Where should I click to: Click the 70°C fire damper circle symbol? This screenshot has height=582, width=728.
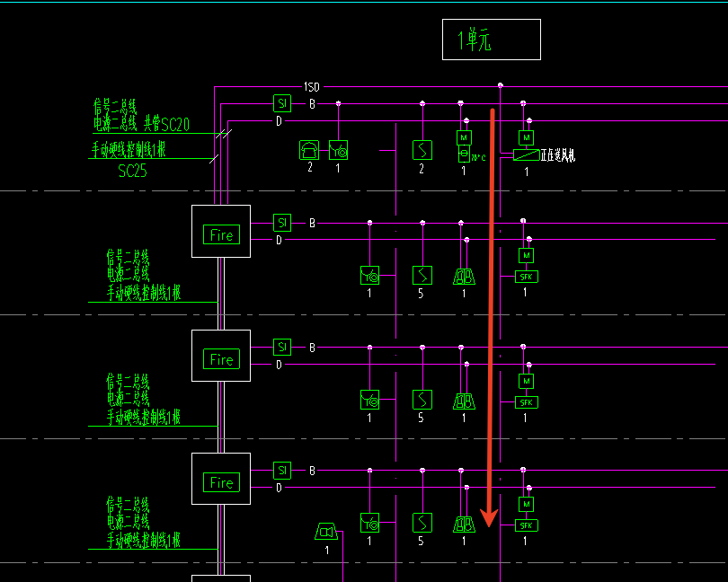pos(464,154)
